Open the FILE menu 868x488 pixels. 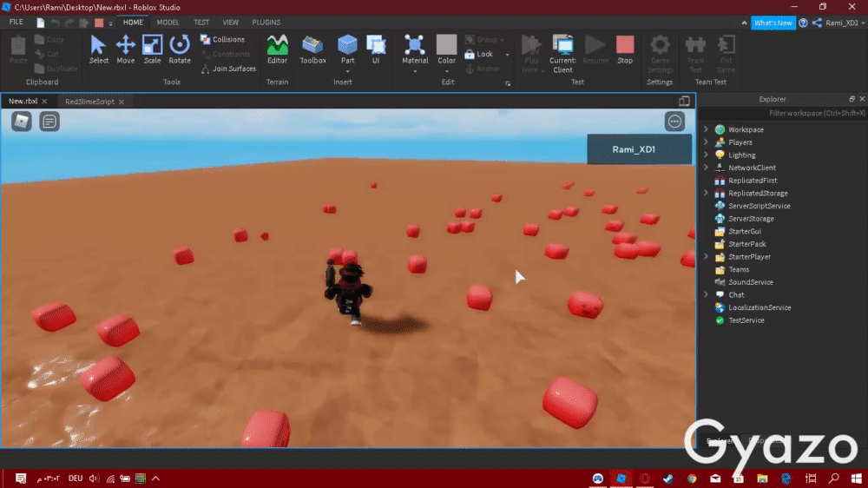(x=16, y=23)
